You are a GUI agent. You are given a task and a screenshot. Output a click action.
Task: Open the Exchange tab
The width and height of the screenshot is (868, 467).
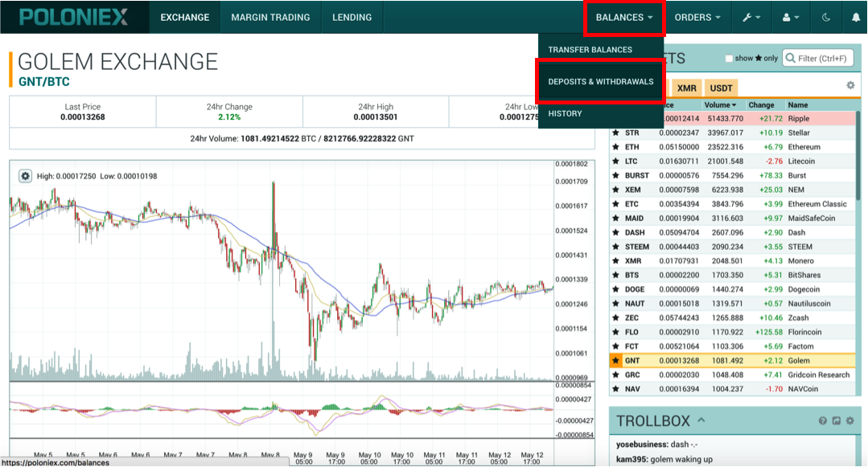click(185, 17)
